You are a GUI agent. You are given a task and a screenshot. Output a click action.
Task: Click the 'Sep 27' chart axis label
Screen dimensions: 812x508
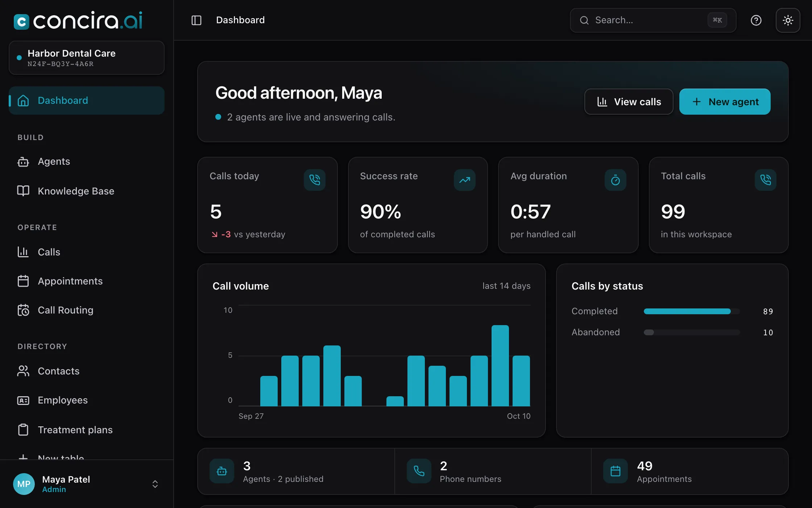pyautogui.click(x=251, y=416)
